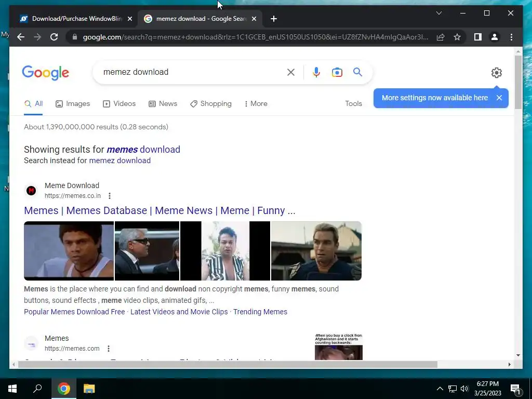
Task: Bookmark this tab with the star icon
Action: (457, 37)
